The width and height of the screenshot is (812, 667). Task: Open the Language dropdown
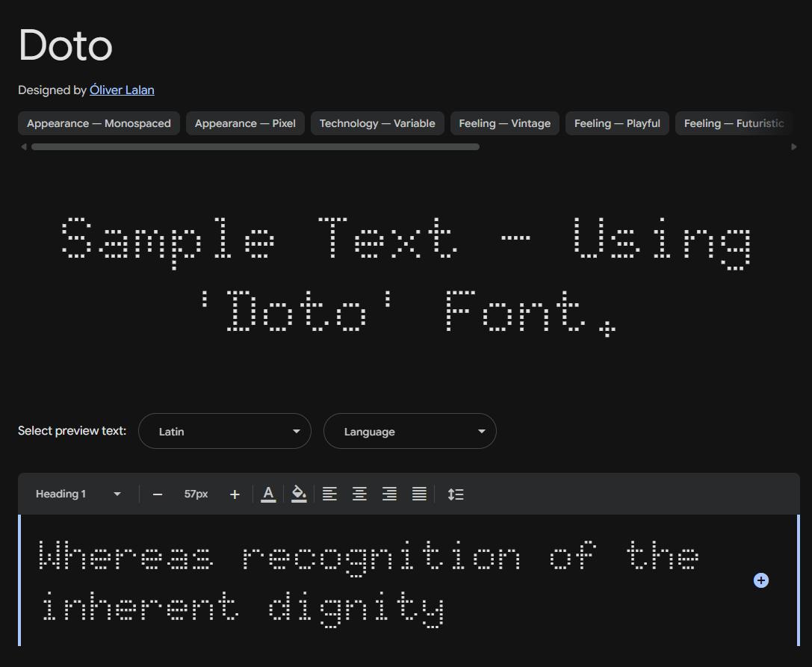coord(409,431)
